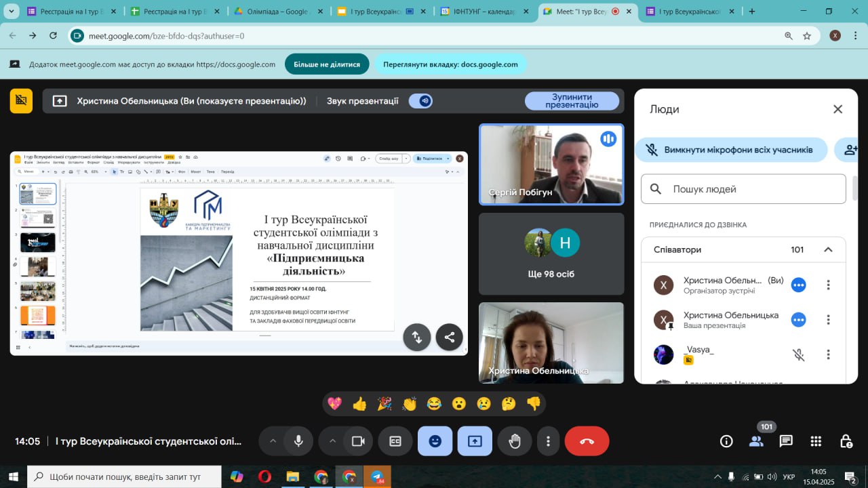Image resolution: width=868 pixels, height=488 pixels.
Task: Bookmark this page with star icon
Action: 807,36
